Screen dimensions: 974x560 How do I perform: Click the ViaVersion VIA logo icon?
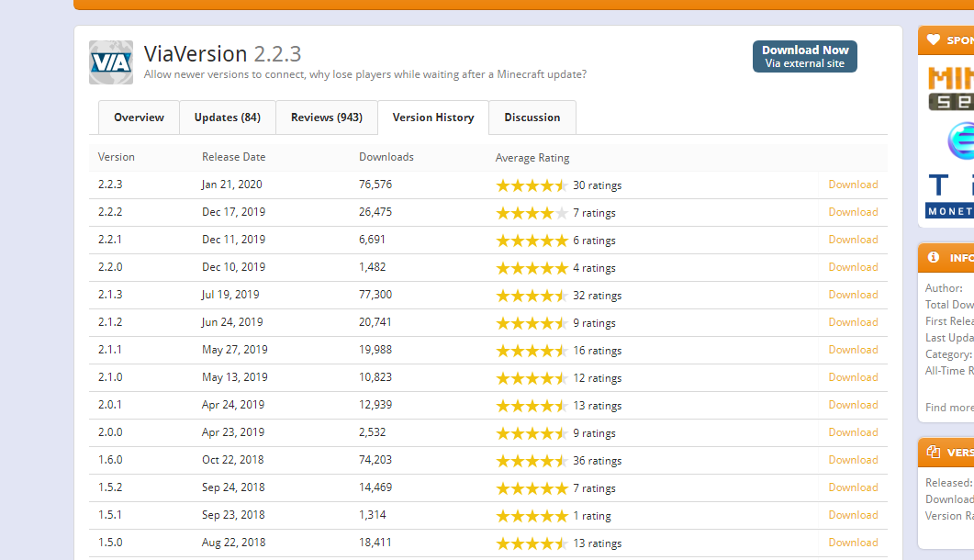pyautogui.click(x=110, y=62)
